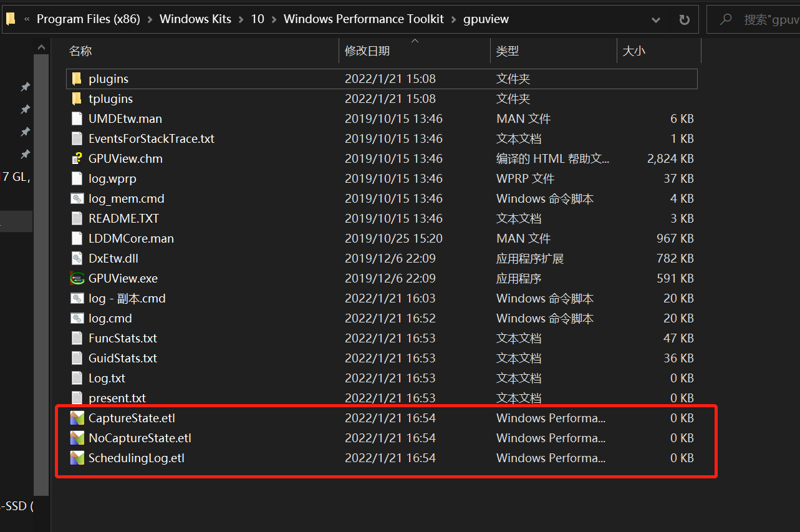The width and height of the screenshot is (800, 532).
Task: Run the log.cmd command script icon
Action: pos(77,318)
